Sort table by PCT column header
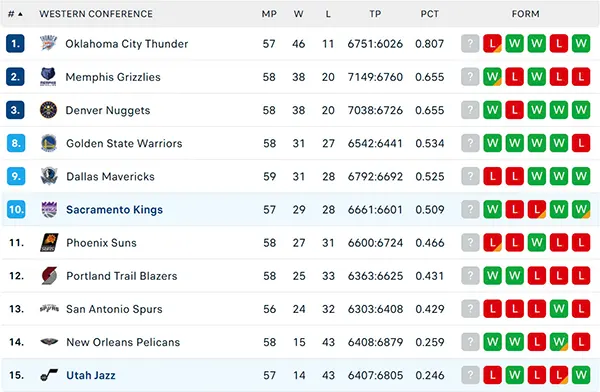This screenshot has height=392, width=600. pos(429,14)
